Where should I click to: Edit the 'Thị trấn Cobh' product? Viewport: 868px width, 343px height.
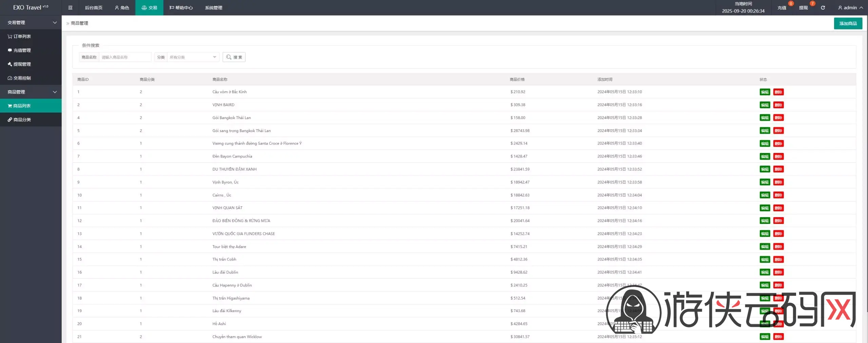[x=765, y=260]
